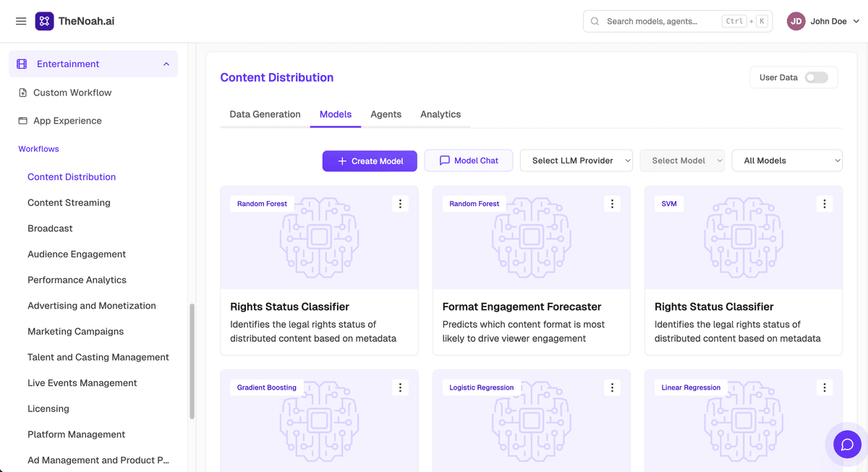868x472 pixels.
Task: Open options menu on Format Engagement Forecaster card
Action: [612, 204]
